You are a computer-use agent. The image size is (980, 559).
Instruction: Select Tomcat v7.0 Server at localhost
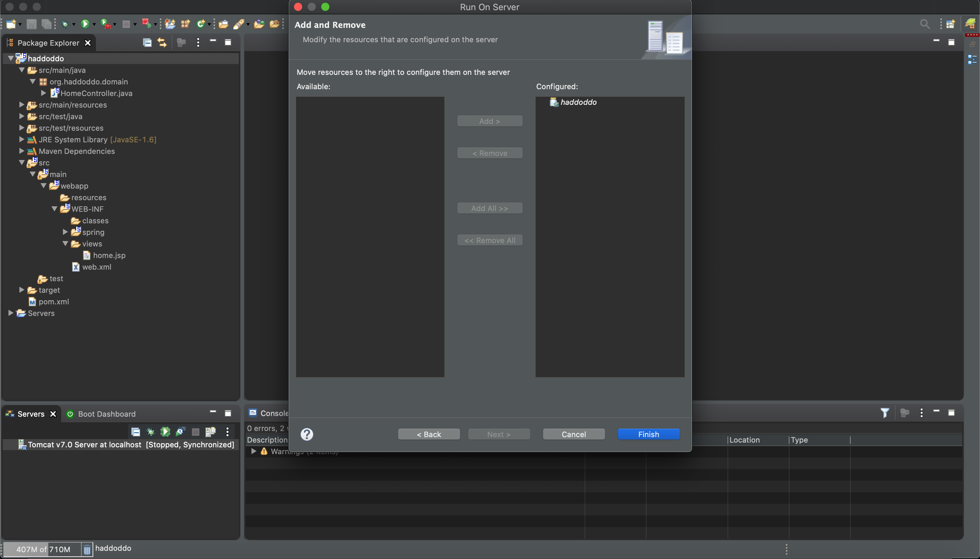click(x=84, y=445)
